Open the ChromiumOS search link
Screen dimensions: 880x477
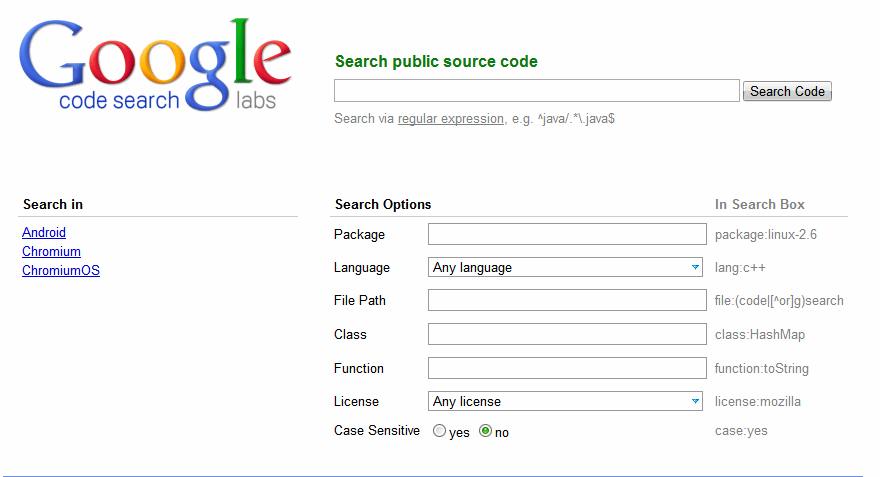coord(61,271)
